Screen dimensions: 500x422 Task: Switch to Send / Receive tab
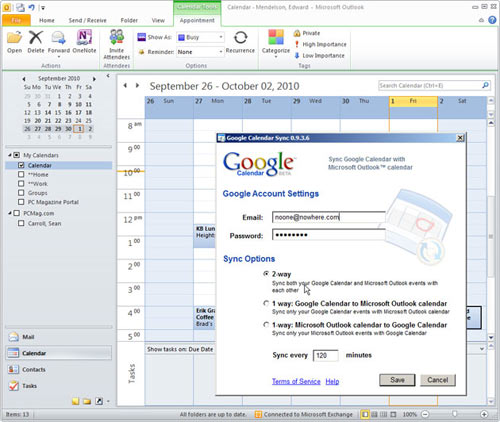click(87, 20)
